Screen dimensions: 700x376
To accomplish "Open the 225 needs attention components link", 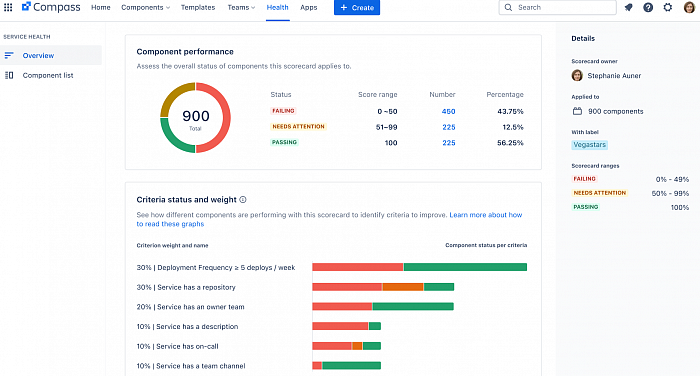I will 449,127.
